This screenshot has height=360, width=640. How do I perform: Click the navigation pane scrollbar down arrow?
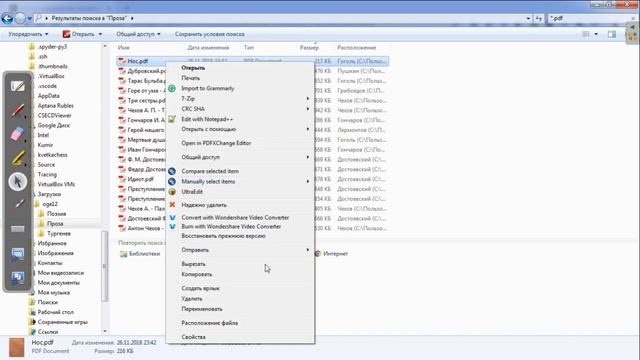(x=105, y=331)
